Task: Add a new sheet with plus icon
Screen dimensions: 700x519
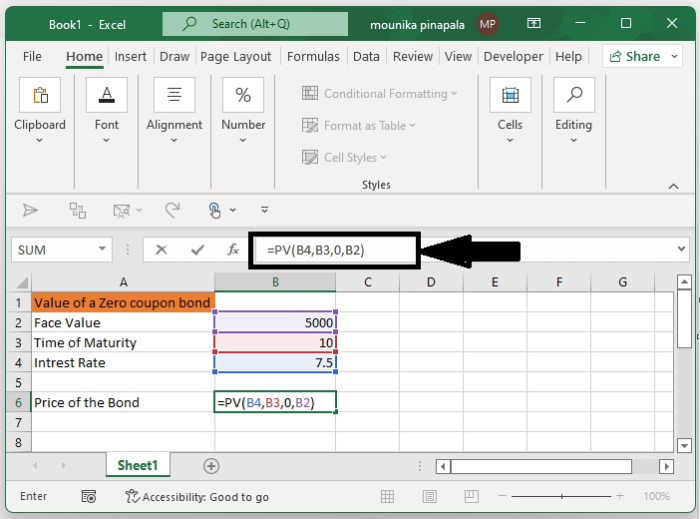Action: point(211,466)
